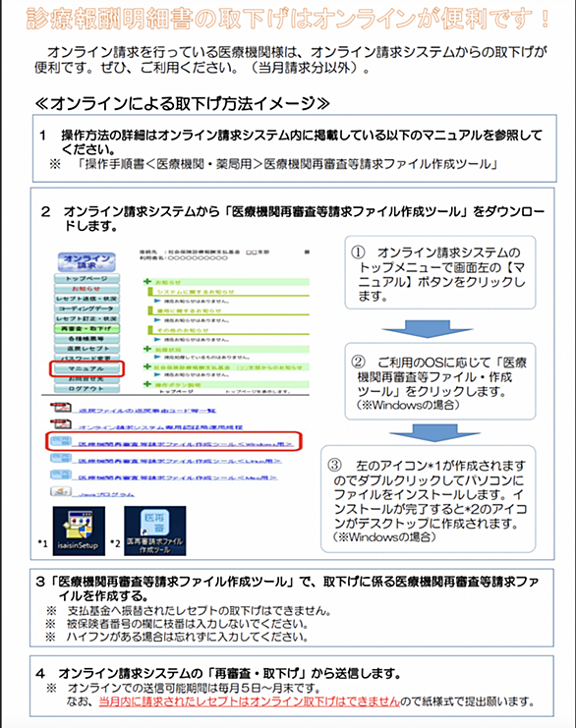Click arrow bullet under システムに関するお知らせ
This screenshot has height=728, width=576.
coord(157,301)
